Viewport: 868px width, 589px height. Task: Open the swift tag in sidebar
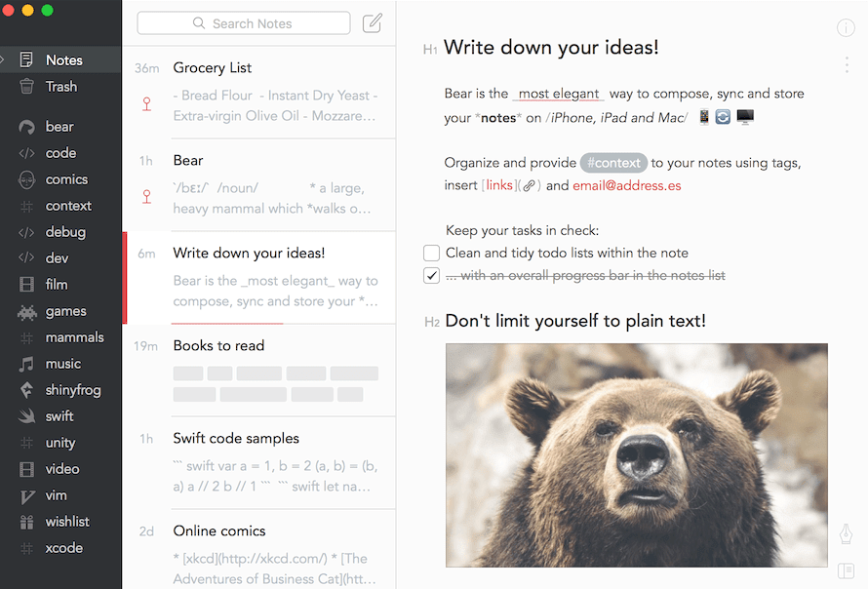pyautogui.click(x=59, y=416)
